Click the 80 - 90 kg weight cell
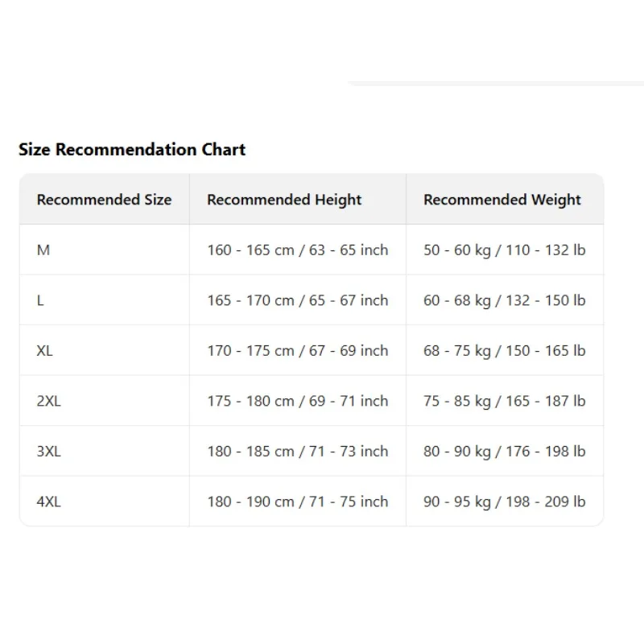This screenshot has height=644, width=644. pyautogui.click(x=504, y=452)
